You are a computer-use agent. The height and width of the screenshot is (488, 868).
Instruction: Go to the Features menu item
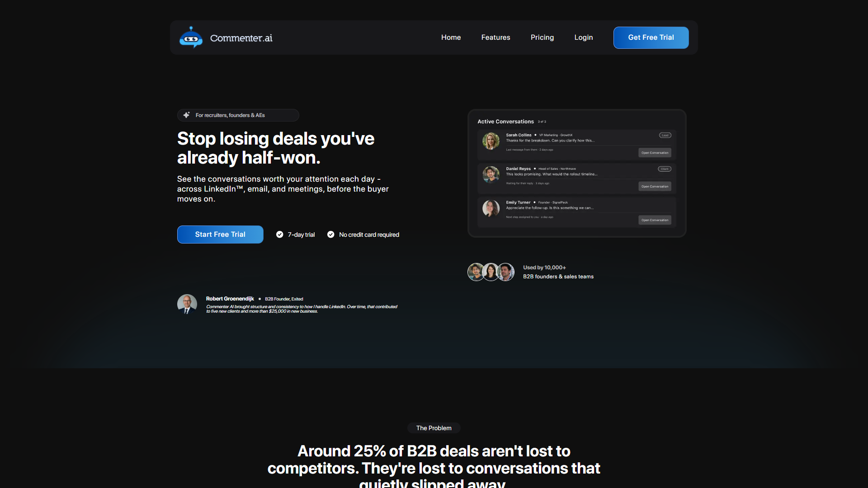coord(495,38)
